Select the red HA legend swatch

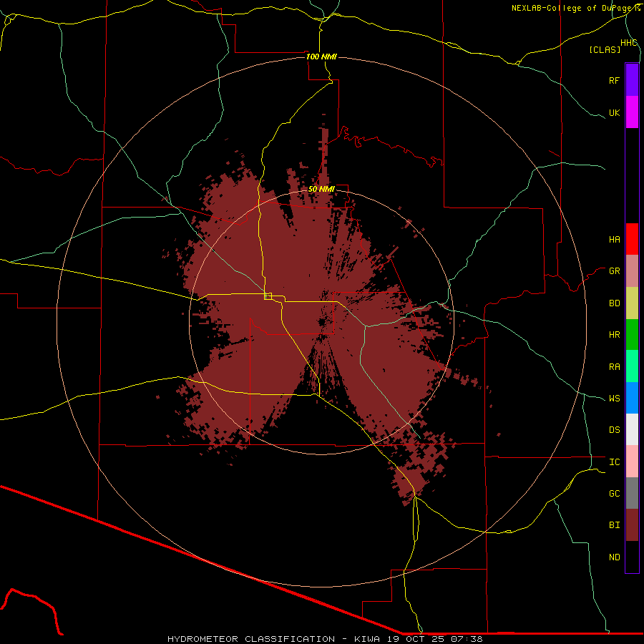pyautogui.click(x=632, y=239)
